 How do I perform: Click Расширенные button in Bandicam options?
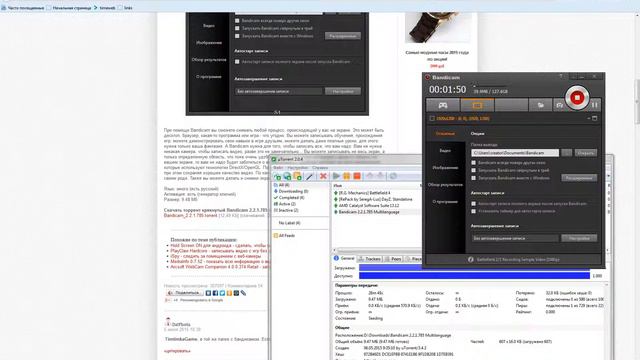579,178
